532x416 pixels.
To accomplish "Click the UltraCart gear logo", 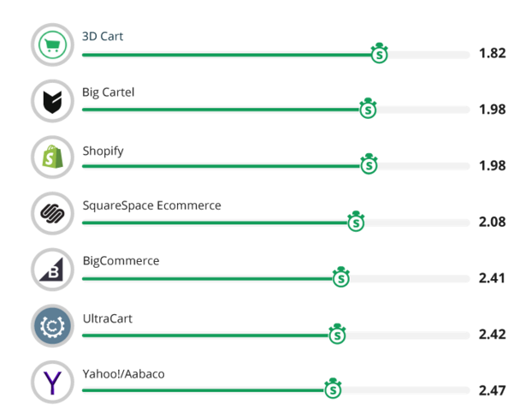I will click(x=52, y=326).
